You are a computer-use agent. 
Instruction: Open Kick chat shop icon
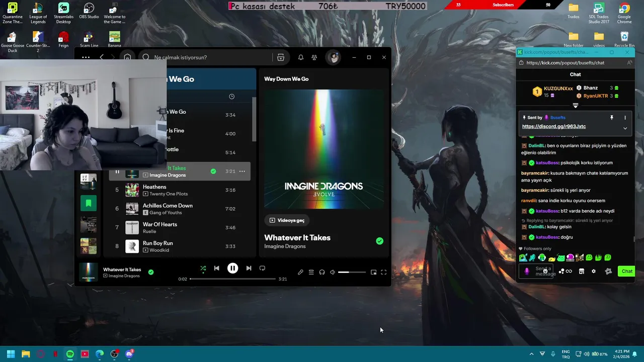click(x=581, y=271)
